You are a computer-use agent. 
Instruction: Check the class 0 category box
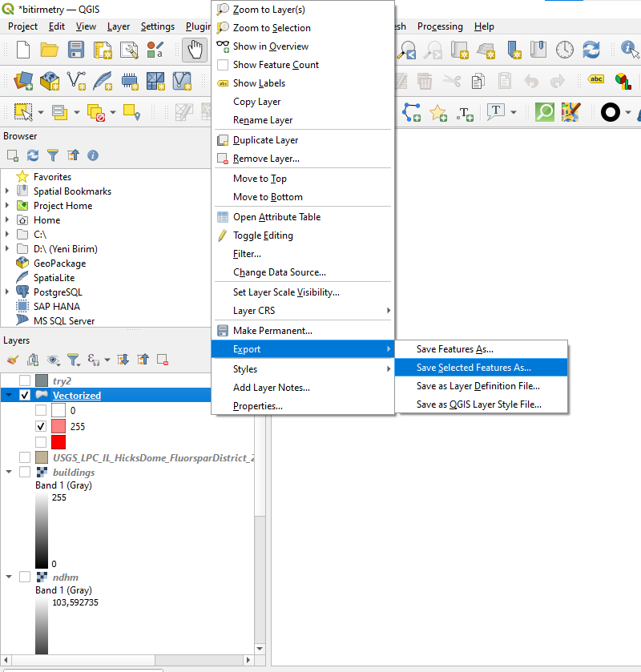pyautogui.click(x=41, y=410)
